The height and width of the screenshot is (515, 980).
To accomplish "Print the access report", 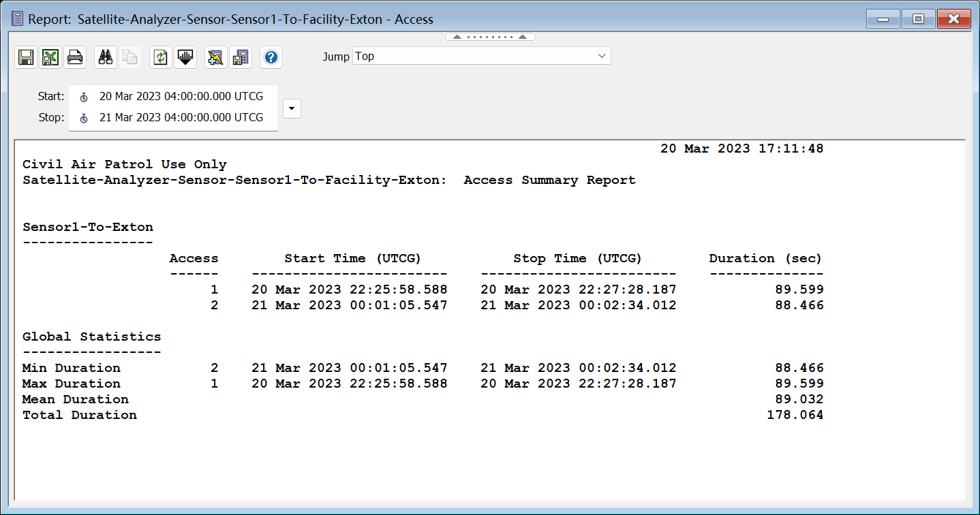I will (75, 57).
